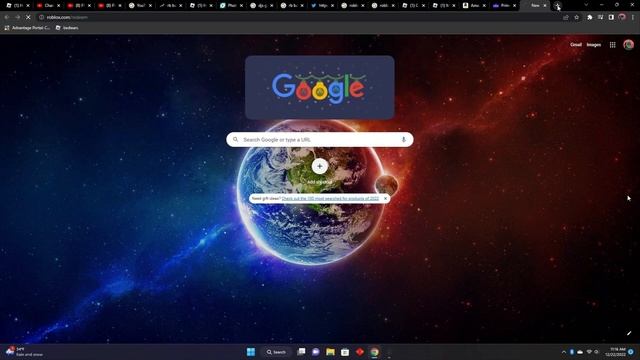Switch to the Prime Video tab

(x=502, y=5)
